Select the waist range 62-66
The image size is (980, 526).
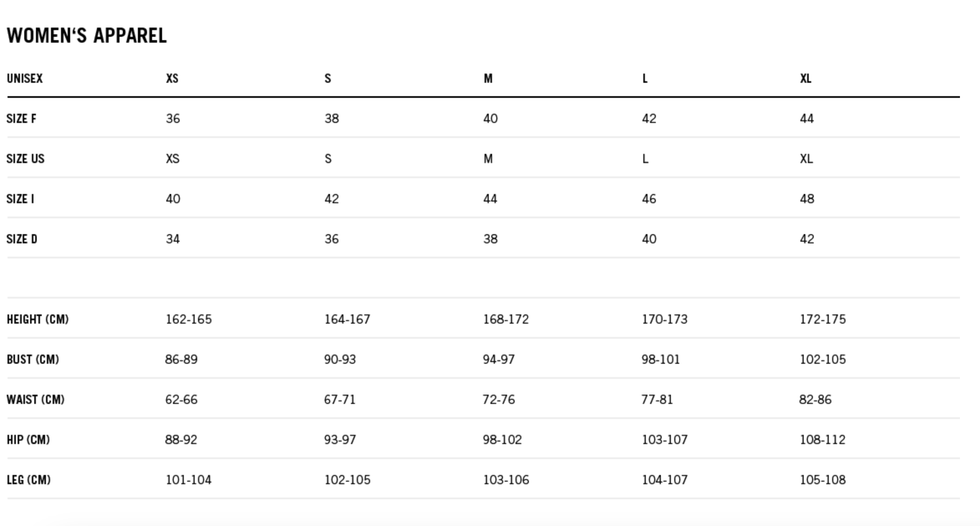click(x=181, y=400)
